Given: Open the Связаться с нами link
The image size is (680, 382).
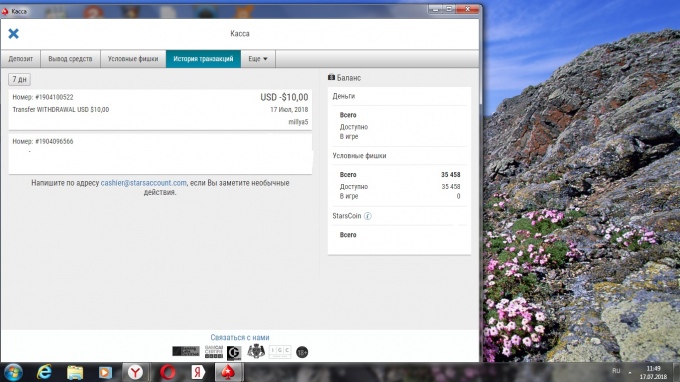Looking at the screenshot, I should 240,337.
